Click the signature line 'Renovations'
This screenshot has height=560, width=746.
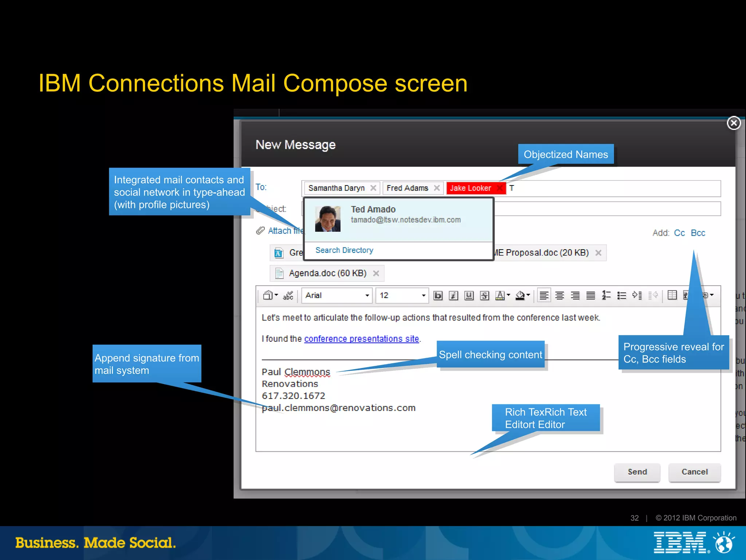click(290, 384)
